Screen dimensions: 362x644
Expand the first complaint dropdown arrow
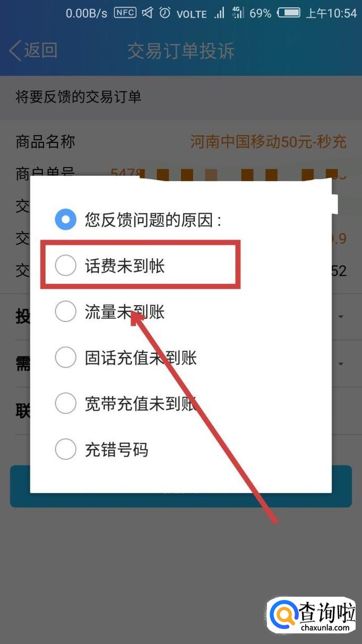coord(341,317)
